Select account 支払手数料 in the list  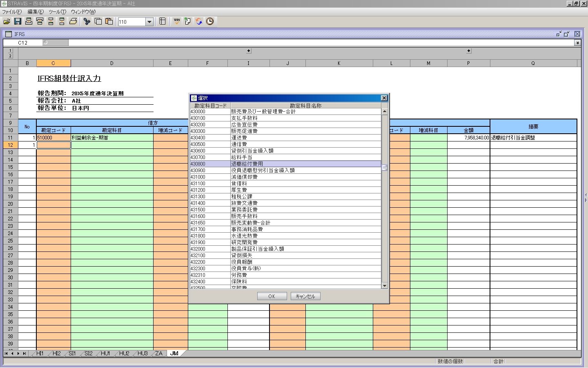coord(285,118)
